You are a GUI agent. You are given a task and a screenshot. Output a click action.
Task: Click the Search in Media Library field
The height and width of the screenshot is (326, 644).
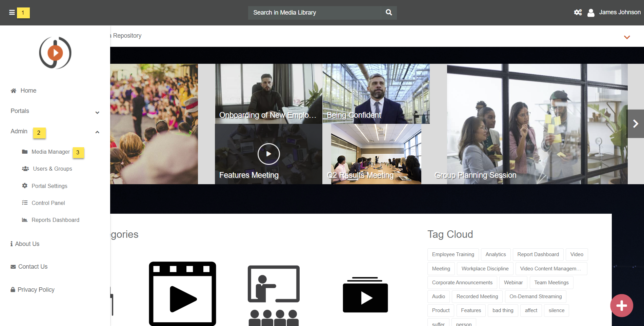click(x=314, y=13)
